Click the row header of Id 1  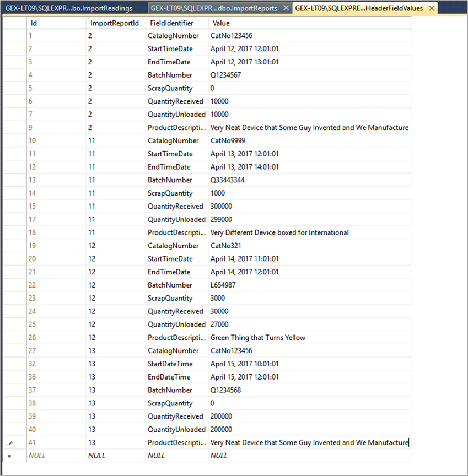pyautogui.click(x=14, y=36)
